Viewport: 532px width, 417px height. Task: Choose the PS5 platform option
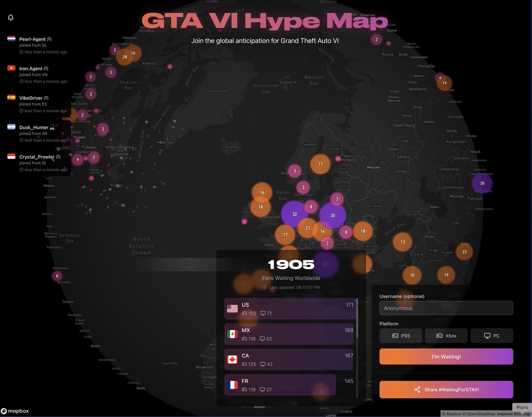(x=401, y=336)
